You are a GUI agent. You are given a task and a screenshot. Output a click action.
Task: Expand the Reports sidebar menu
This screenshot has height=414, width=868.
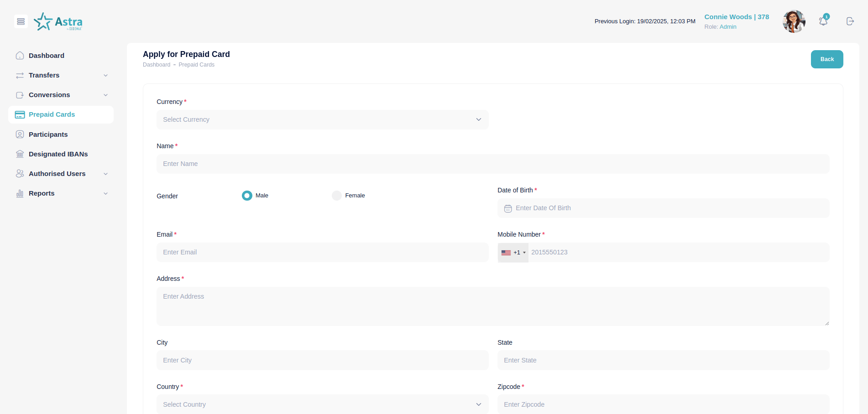[x=61, y=193]
